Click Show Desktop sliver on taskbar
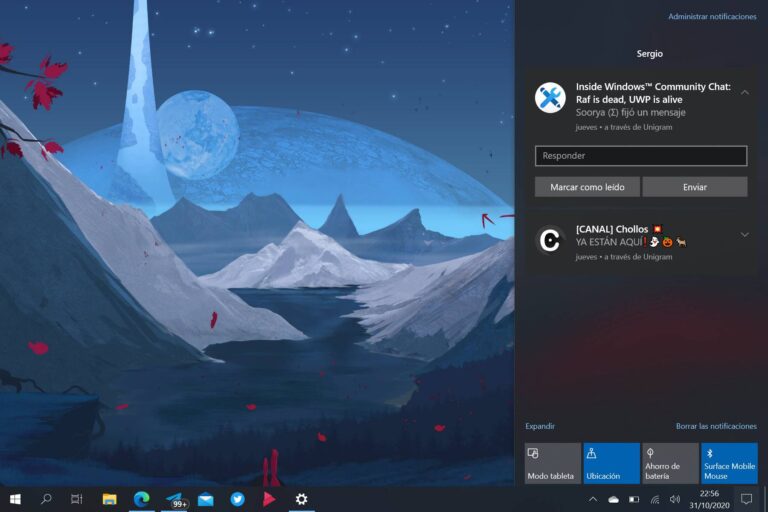 tap(765, 499)
